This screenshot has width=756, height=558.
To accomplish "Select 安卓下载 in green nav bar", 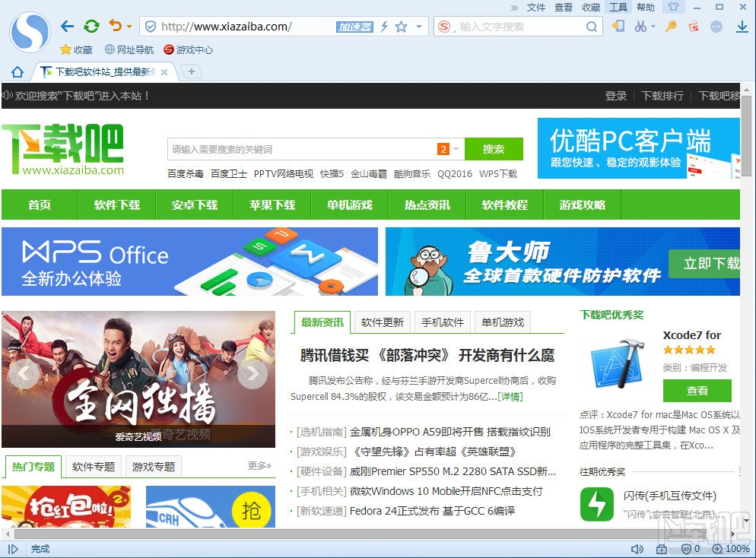I will point(195,204).
